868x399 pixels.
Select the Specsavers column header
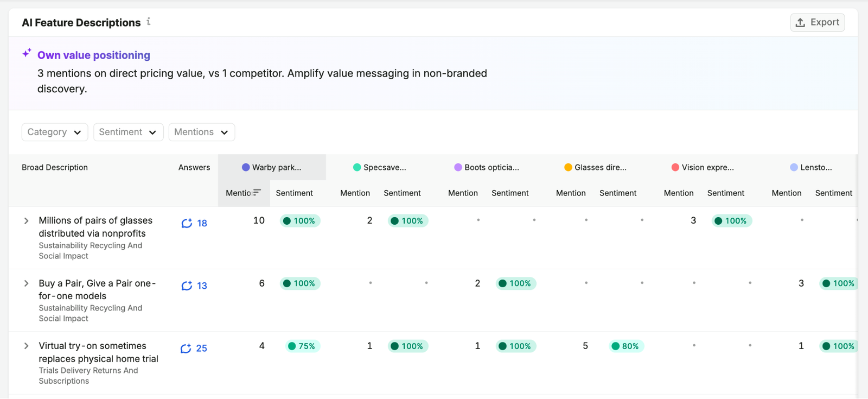(380, 167)
